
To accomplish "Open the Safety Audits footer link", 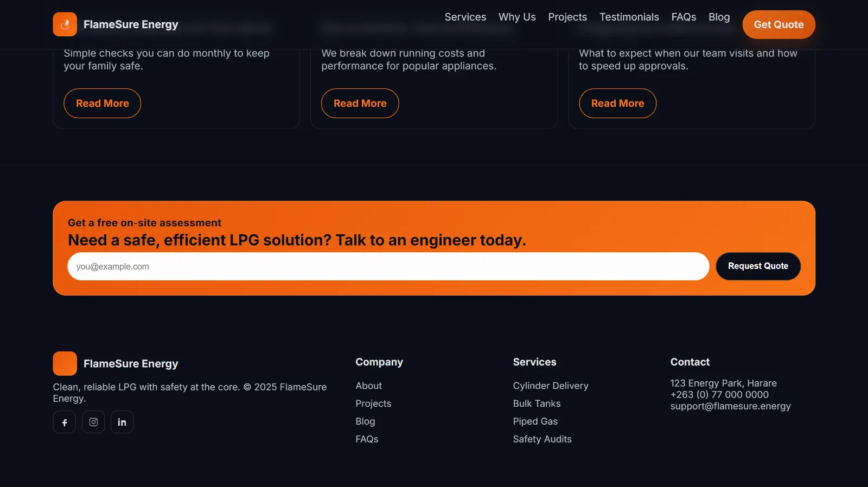I will (x=542, y=439).
